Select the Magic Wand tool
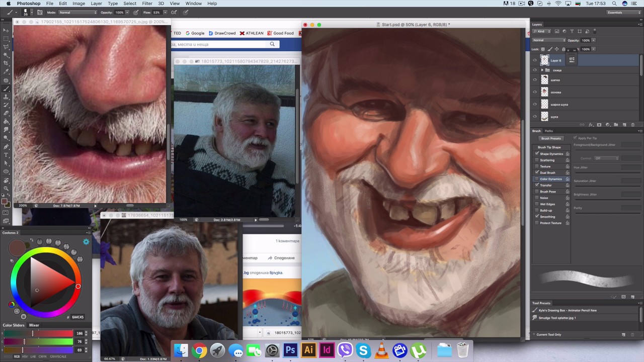 click(6, 55)
